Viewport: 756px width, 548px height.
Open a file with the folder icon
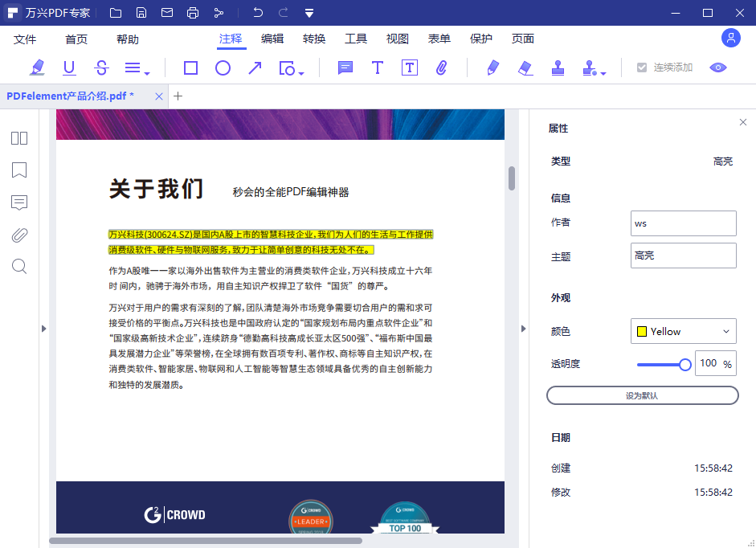116,13
